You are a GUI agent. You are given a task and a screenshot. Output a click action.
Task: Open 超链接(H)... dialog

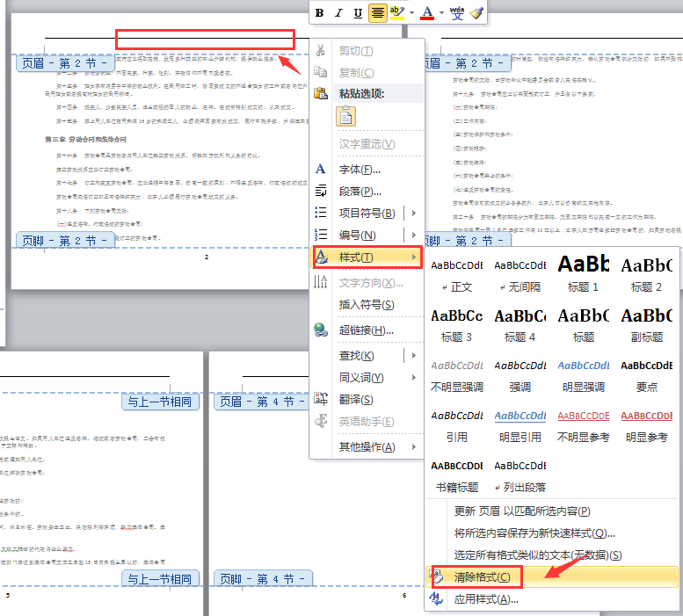click(367, 330)
